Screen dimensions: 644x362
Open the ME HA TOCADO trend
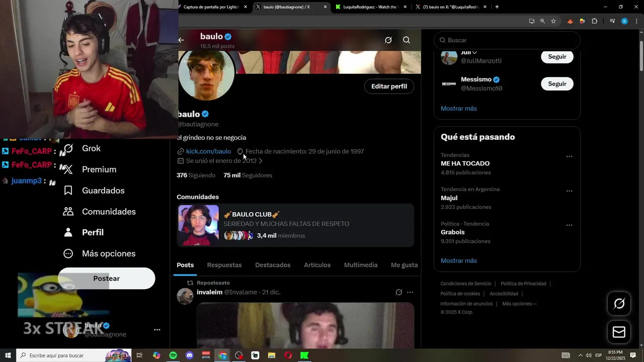click(465, 163)
